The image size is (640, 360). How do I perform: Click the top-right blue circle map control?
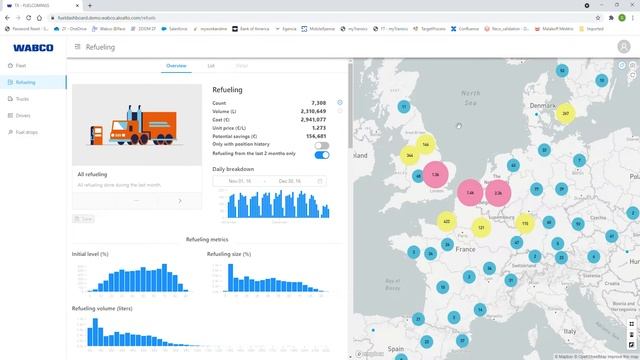[x=622, y=65]
